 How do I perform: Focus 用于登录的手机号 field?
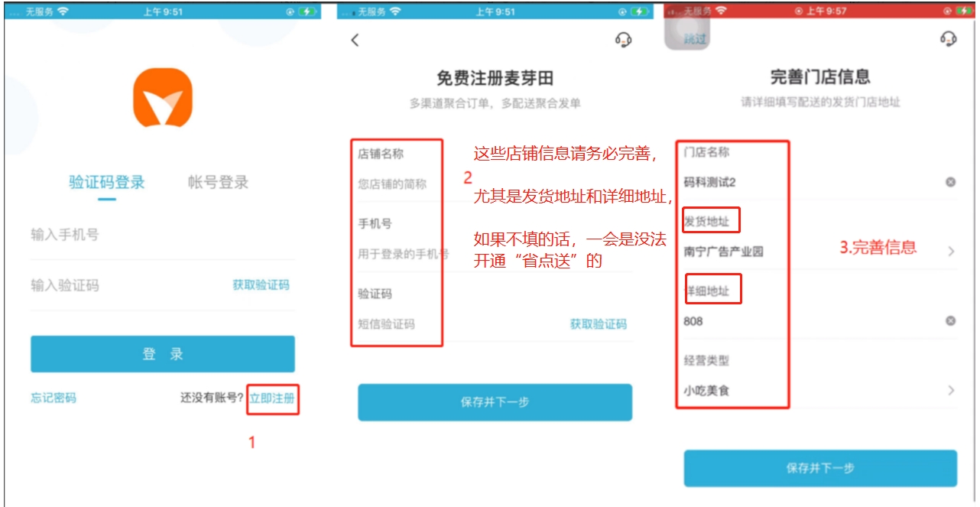coord(495,254)
